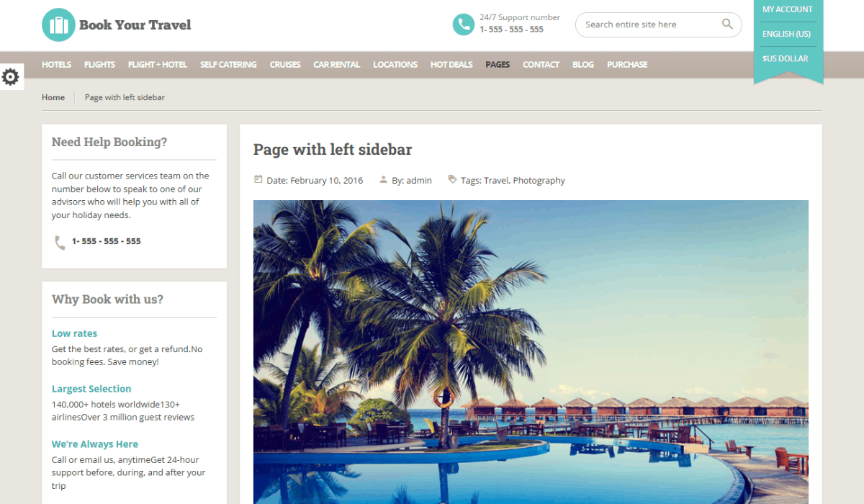Expand the My Account ribbon item

(788, 9)
